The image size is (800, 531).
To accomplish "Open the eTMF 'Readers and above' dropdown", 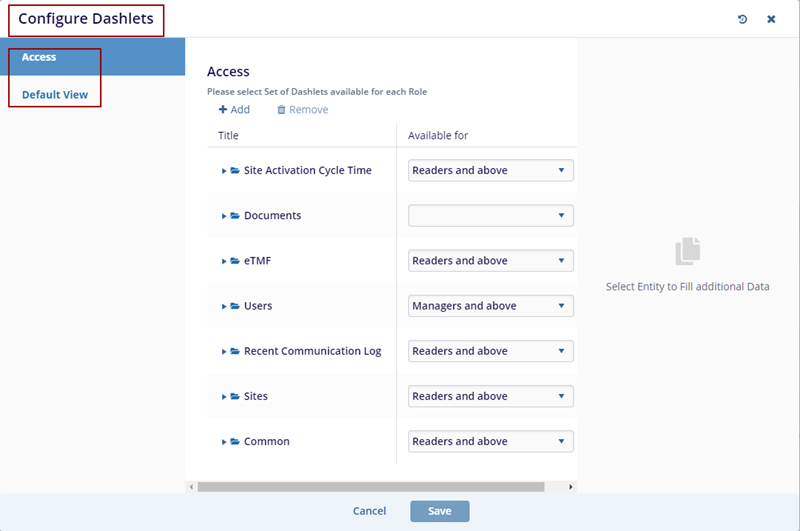I will (490, 261).
